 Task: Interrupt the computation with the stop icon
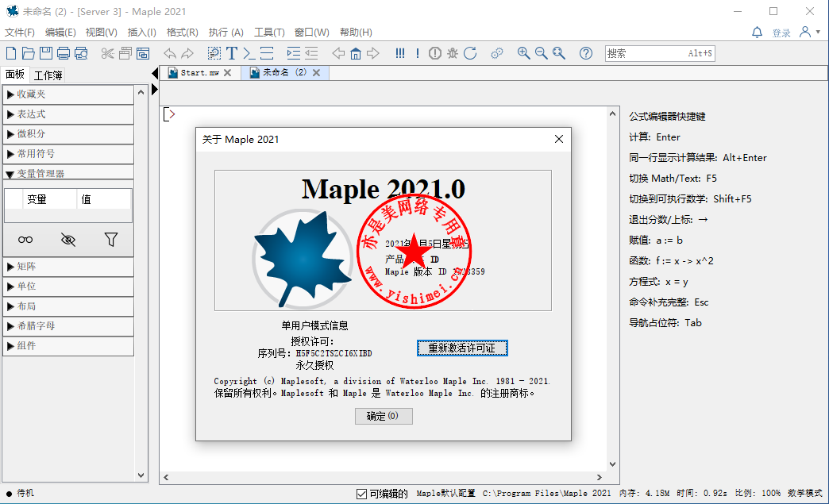[x=435, y=53]
